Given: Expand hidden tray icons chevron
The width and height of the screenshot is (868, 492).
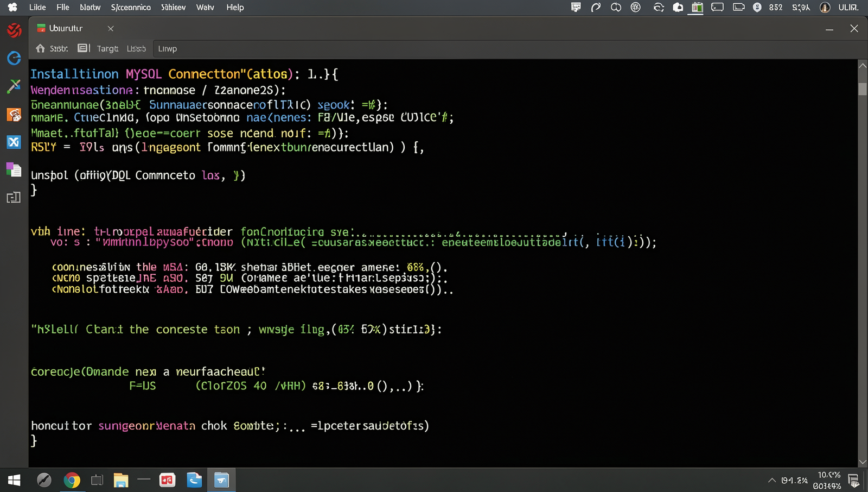Looking at the screenshot, I should click(771, 481).
